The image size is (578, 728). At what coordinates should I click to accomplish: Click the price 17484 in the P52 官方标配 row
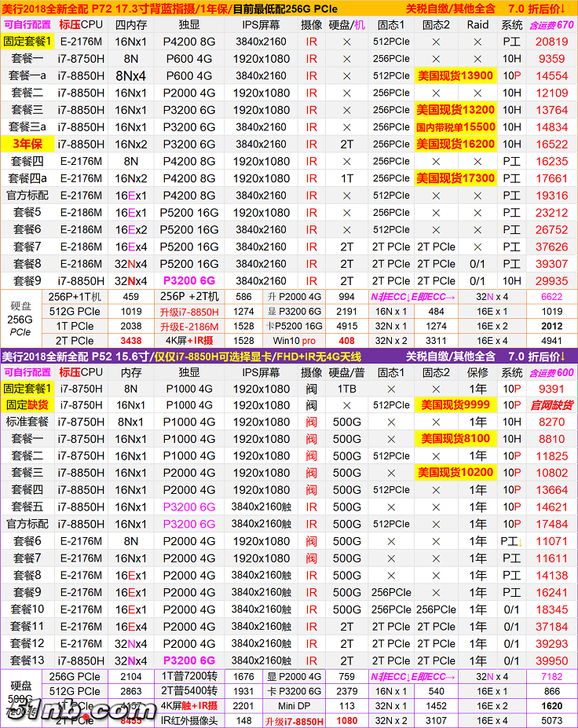pyautogui.click(x=551, y=524)
